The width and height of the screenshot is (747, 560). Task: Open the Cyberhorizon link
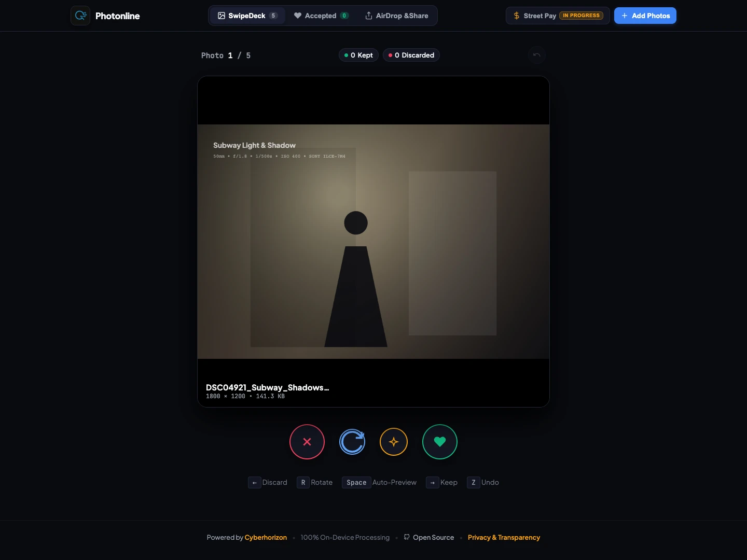[x=266, y=537]
